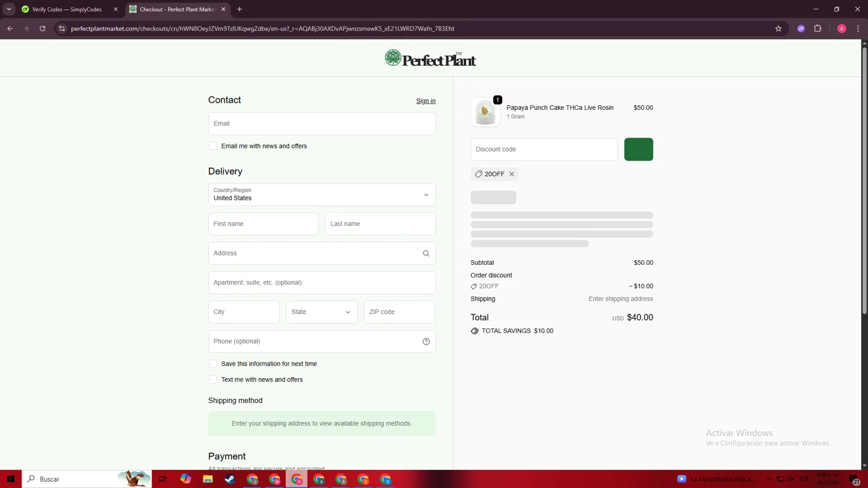Focus the Email field
This screenshot has height=488, width=868.
tap(322, 124)
